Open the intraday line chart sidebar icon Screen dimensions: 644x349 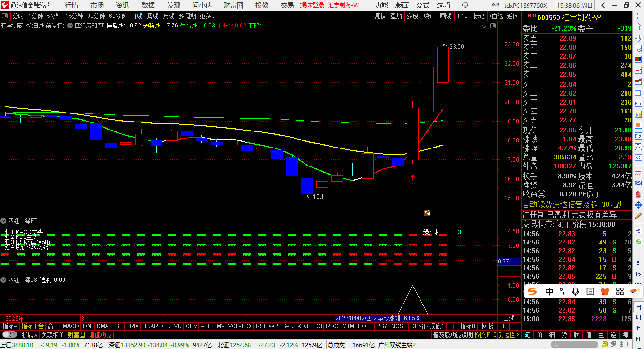(x=638, y=70)
